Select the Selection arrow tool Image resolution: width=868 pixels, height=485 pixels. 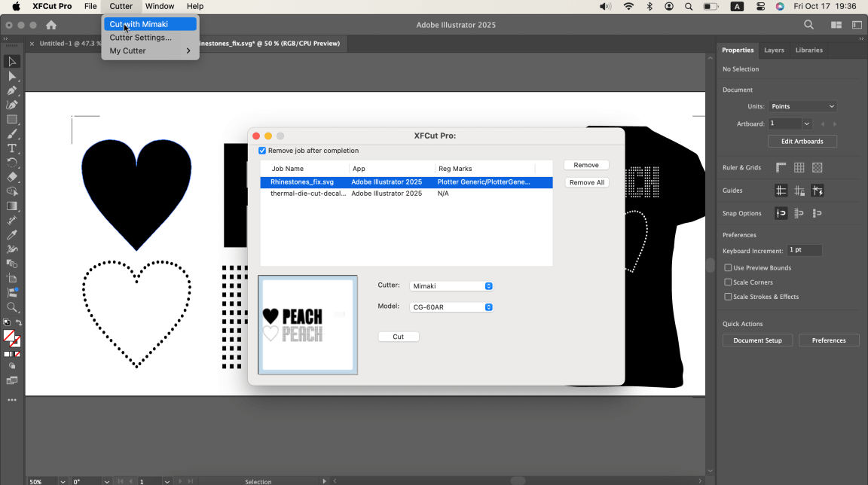(x=11, y=62)
